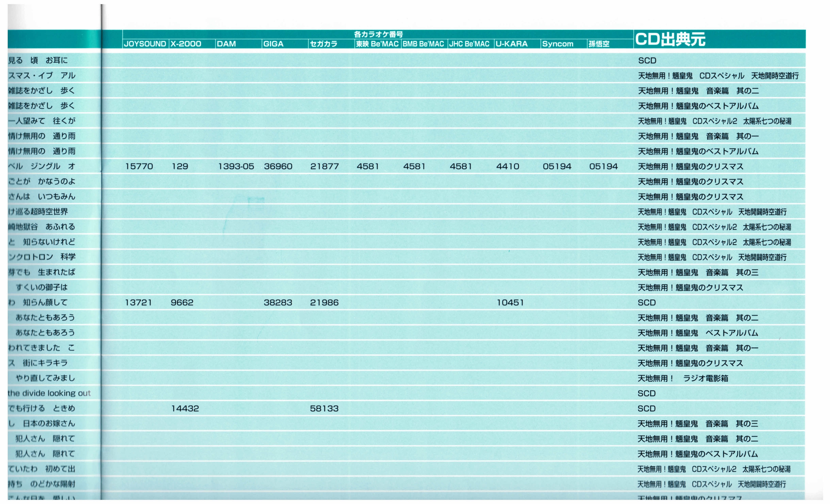This screenshot has width=830, height=504.
Task: Click the BMB Be'MAC column header
Action: 423,44
